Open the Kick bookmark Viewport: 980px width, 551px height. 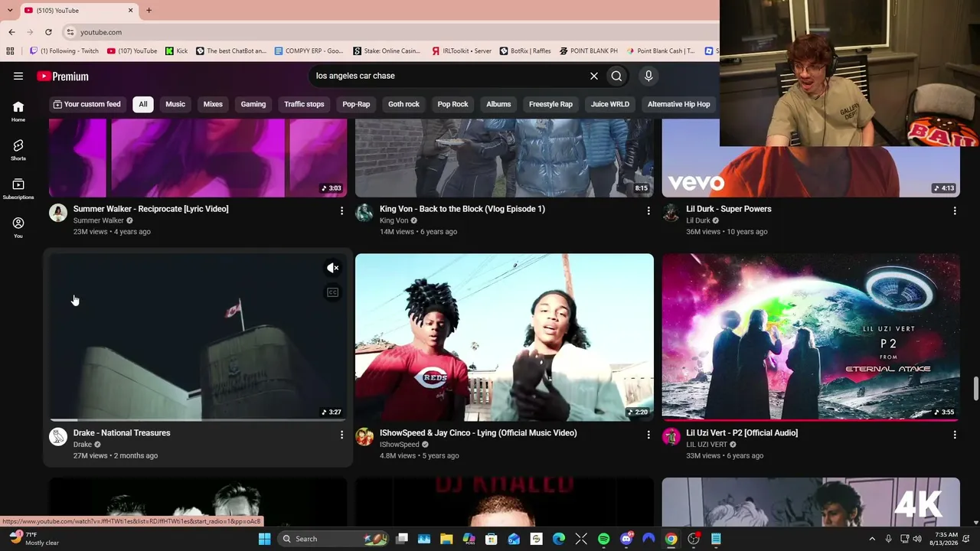tap(176, 51)
